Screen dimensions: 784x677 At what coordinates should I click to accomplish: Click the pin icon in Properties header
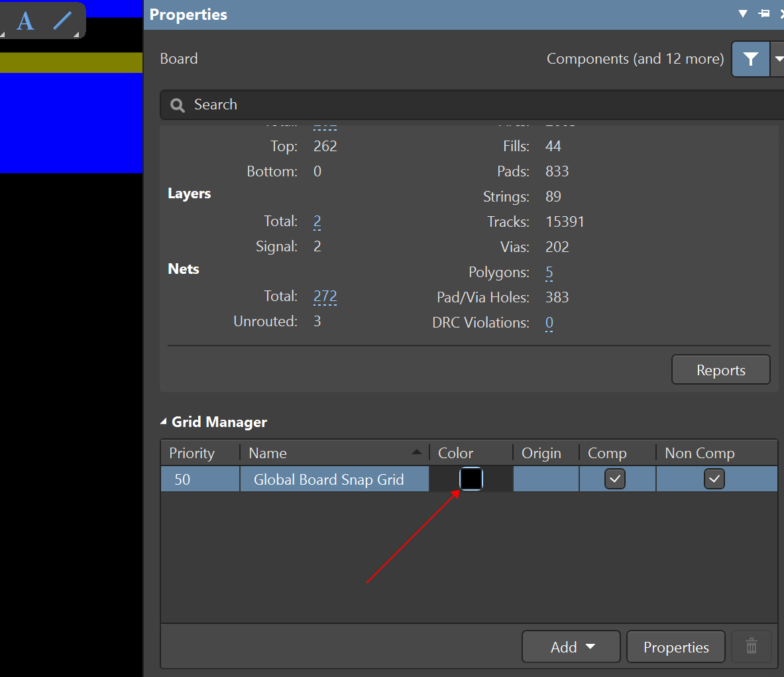pyautogui.click(x=764, y=13)
